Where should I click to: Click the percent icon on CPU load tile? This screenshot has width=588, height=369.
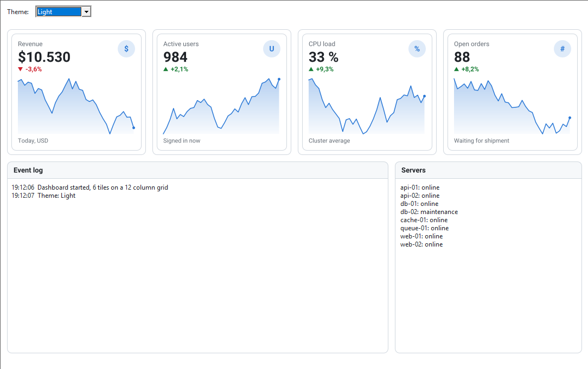tap(417, 49)
